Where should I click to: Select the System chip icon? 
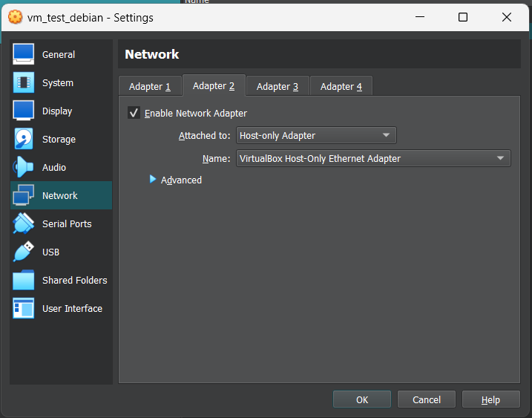click(24, 82)
